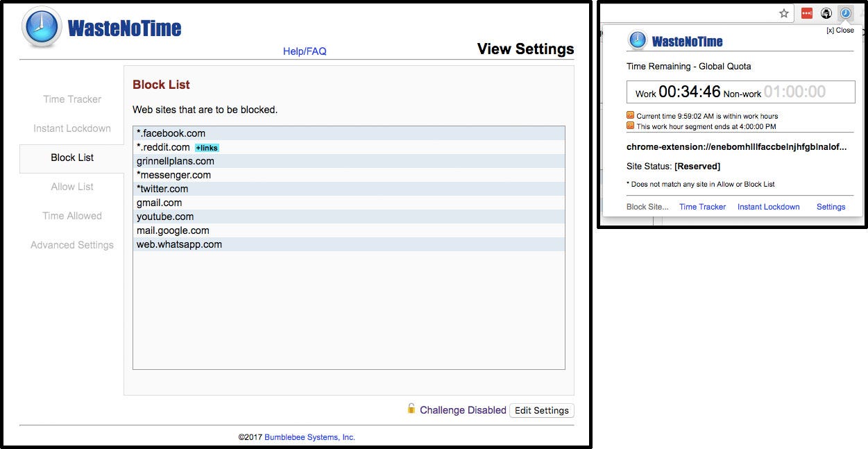The width and height of the screenshot is (868, 449).
Task: Click the Edit Settings button
Action: pyautogui.click(x=542, y=410)
